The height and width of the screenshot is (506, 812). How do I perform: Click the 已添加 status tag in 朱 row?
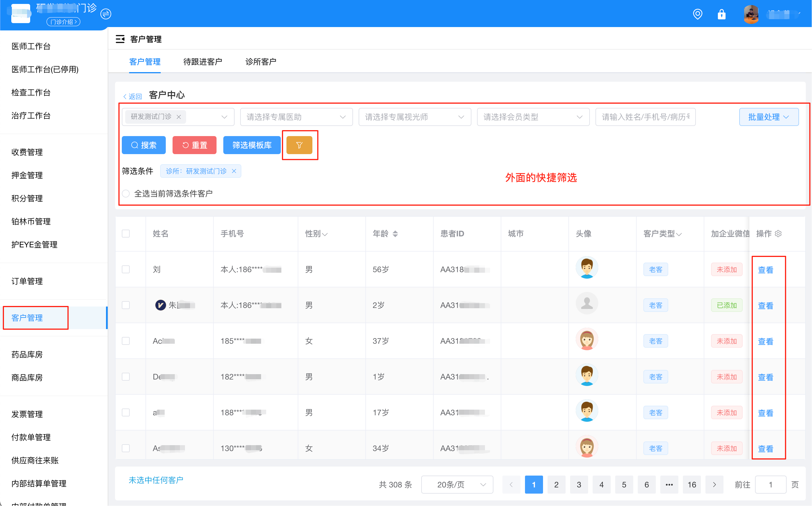[x=727, y=305]
